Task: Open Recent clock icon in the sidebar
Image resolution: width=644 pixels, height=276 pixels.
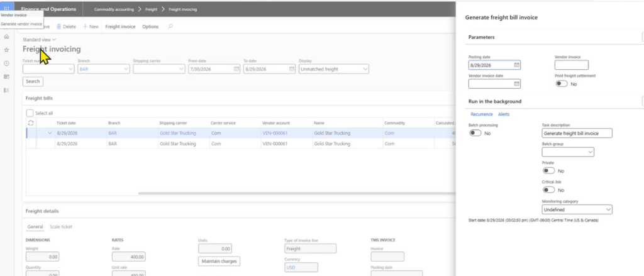Action: (x=6, y=63)
